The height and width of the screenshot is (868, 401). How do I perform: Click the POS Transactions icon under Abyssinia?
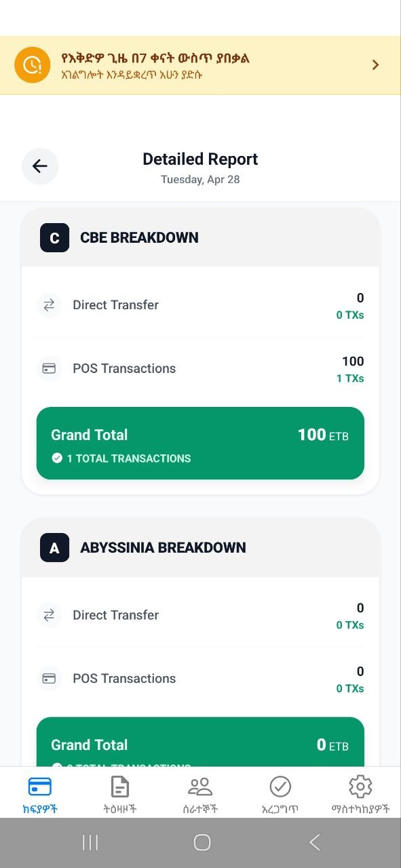click(x=48, y=678)
